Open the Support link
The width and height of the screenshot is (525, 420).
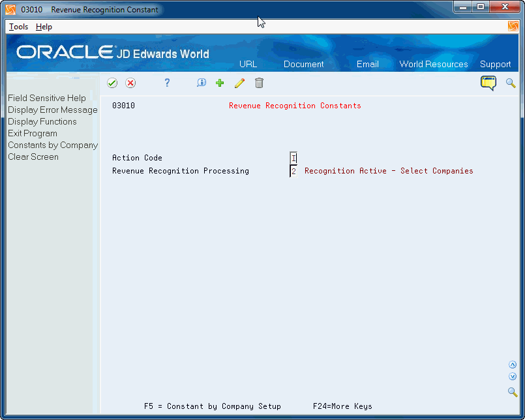coord(495,64)
